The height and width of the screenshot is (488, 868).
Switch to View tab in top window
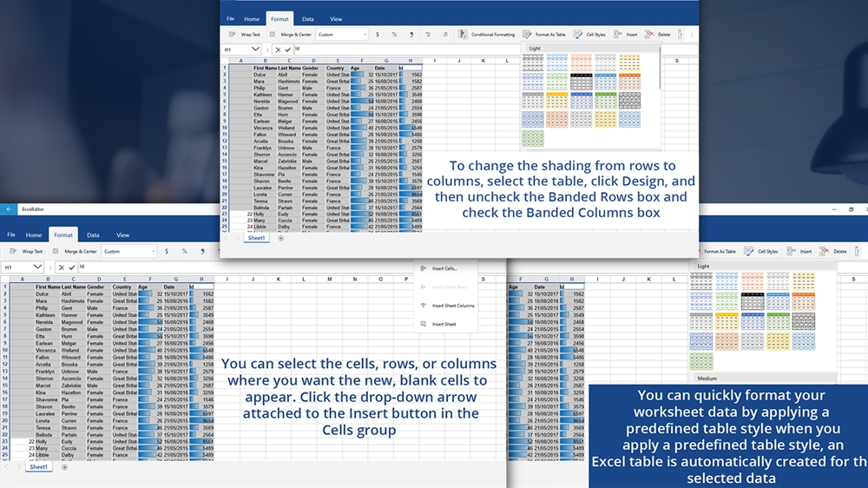[336, 19]
